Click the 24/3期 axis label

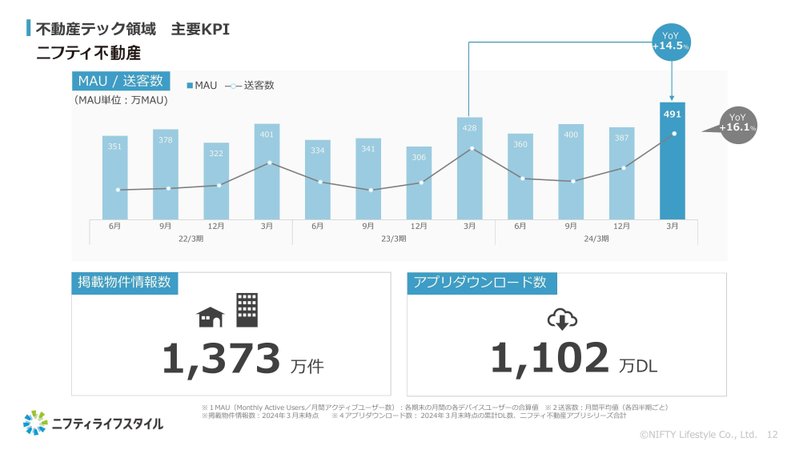point(596,238)
